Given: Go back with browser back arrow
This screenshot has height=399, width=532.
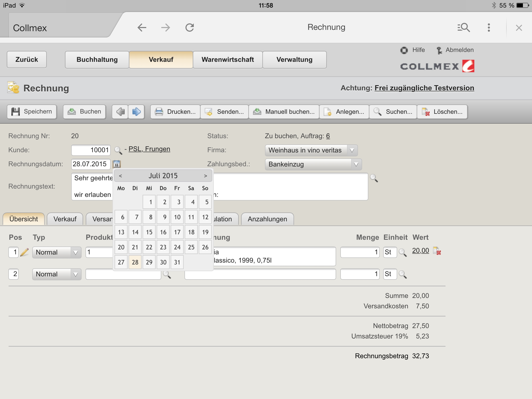Looking at the screenshot, I should [x=142, y=28].
